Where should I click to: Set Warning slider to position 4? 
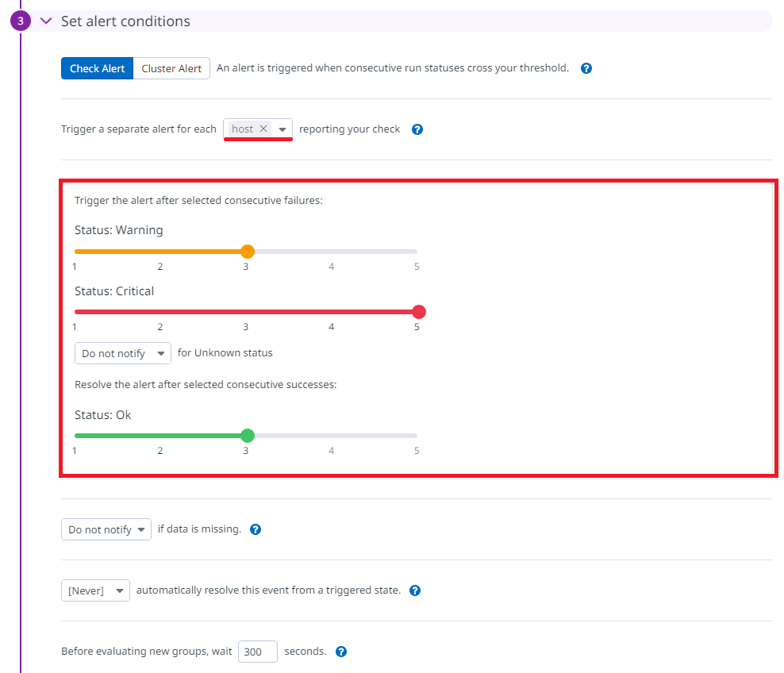coord(332,252)
